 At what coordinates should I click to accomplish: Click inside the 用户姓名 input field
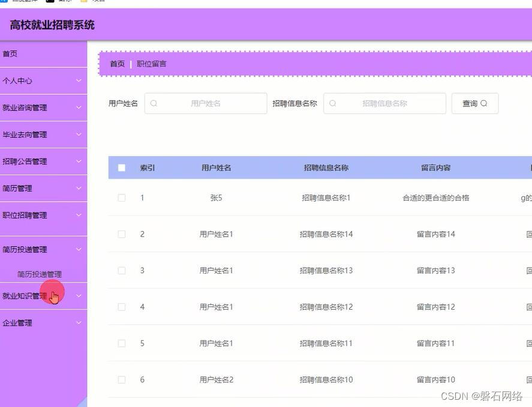point(207,103)
